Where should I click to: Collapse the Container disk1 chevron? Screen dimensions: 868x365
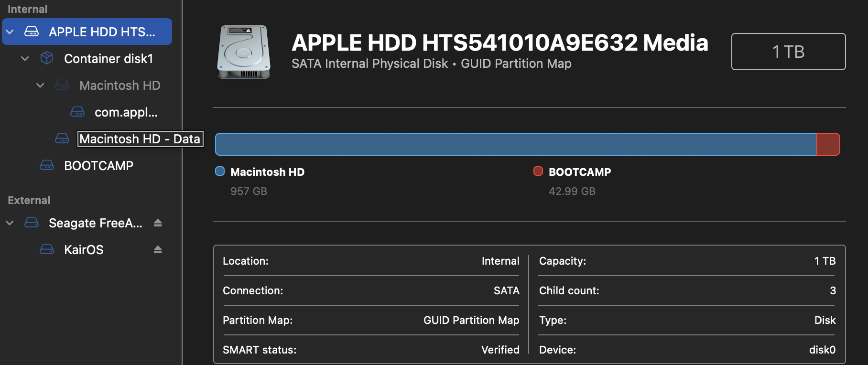25,59
